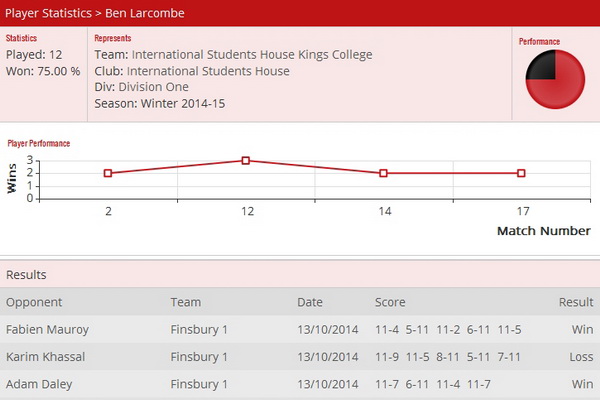Select the chart data point for match 12
Image resolution: width=600 pixels, height=400 pixels.
click(246, 160)
